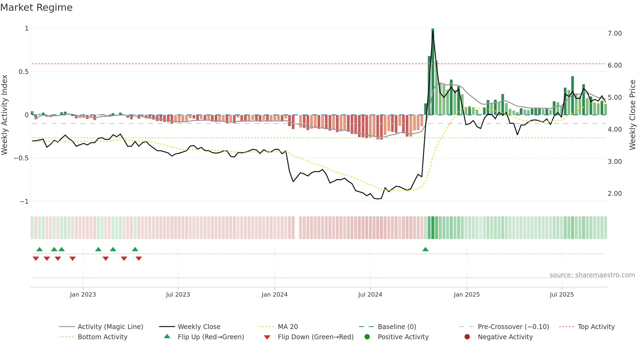644x362 pixels.
Task: Click the 0.5 activity index axis label
Action: pyautogui.click(x=24, y=72)
